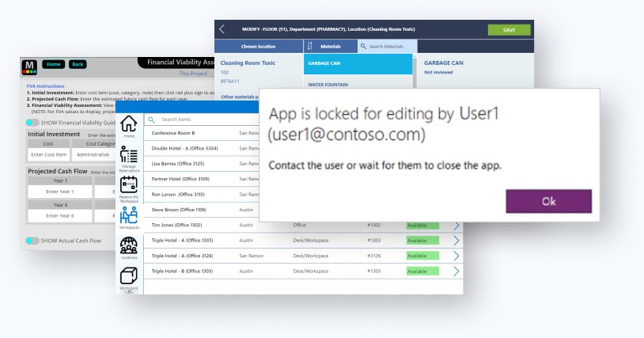644x338 pixels.
Task: Open details chevron for Triple Hotel - A (Office 1303)
Action: point(456,241)
